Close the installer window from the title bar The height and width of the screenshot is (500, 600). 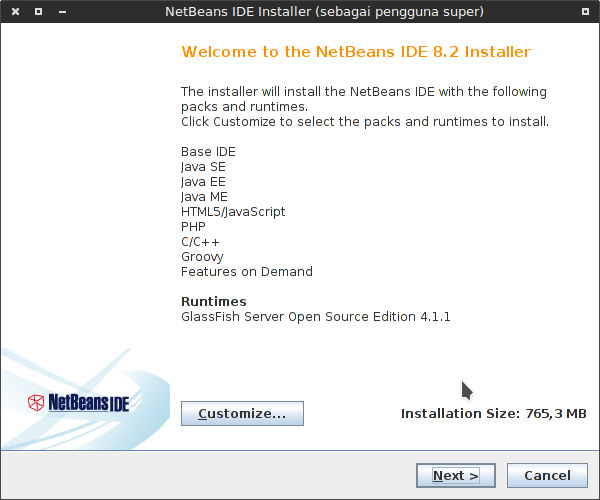[x=15, y=11]
